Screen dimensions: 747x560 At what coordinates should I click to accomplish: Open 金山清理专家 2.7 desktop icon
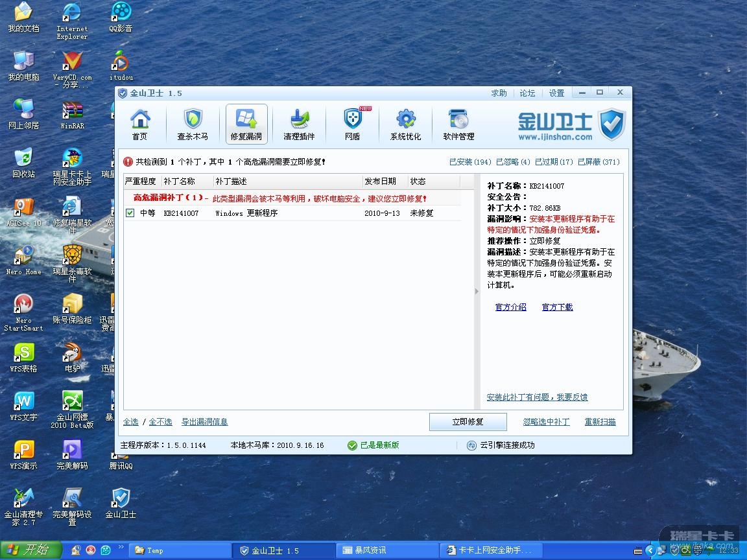coord(23,507)
